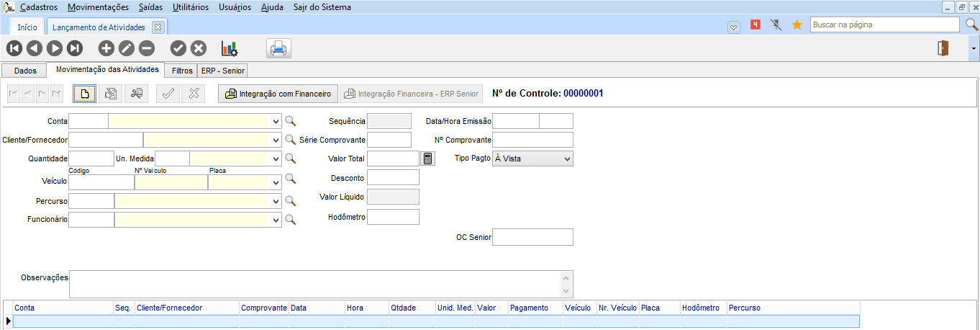Click the magnifier beside the Conta field

291,121
